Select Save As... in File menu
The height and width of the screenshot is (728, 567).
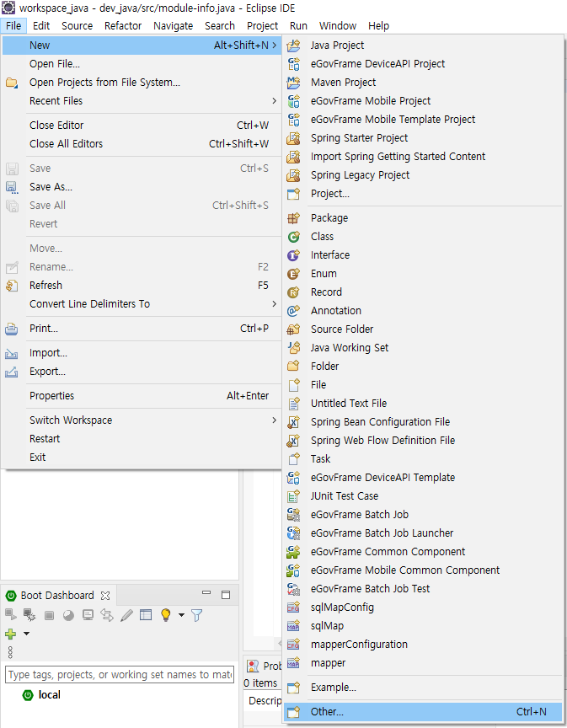pyautogui.click(x=142, y=187)
